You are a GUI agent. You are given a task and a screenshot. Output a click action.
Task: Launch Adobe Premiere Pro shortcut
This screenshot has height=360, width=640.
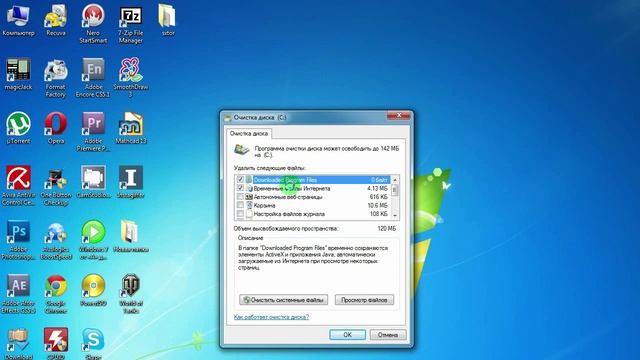(93, 131)
